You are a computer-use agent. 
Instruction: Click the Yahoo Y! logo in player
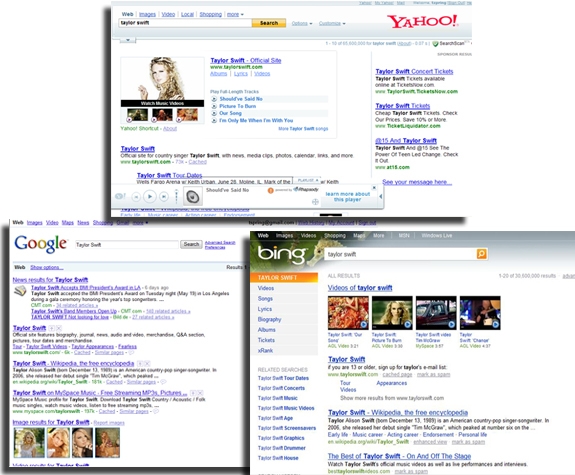pos(120,196)
